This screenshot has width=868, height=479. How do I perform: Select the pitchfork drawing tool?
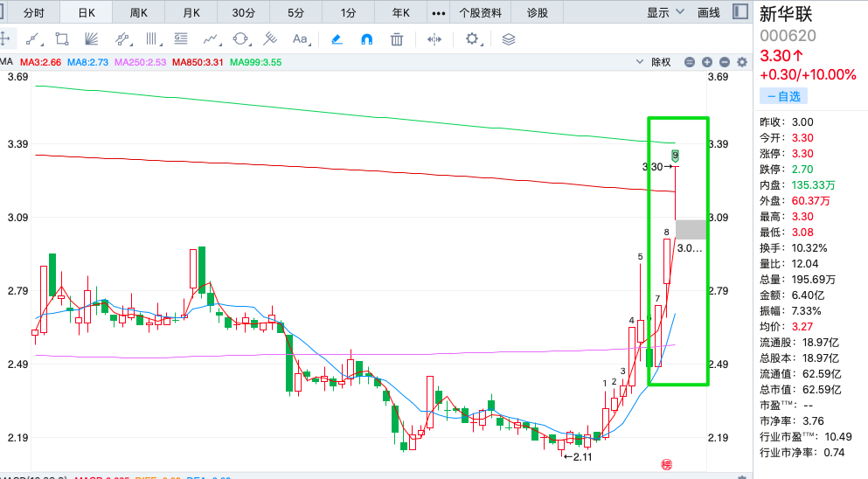click(270, 38)
